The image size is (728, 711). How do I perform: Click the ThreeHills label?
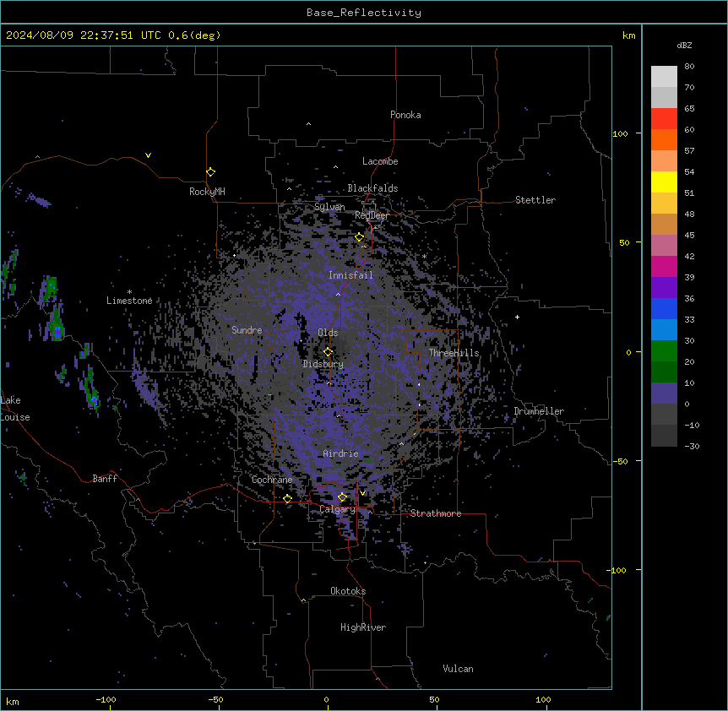[454, 353]
